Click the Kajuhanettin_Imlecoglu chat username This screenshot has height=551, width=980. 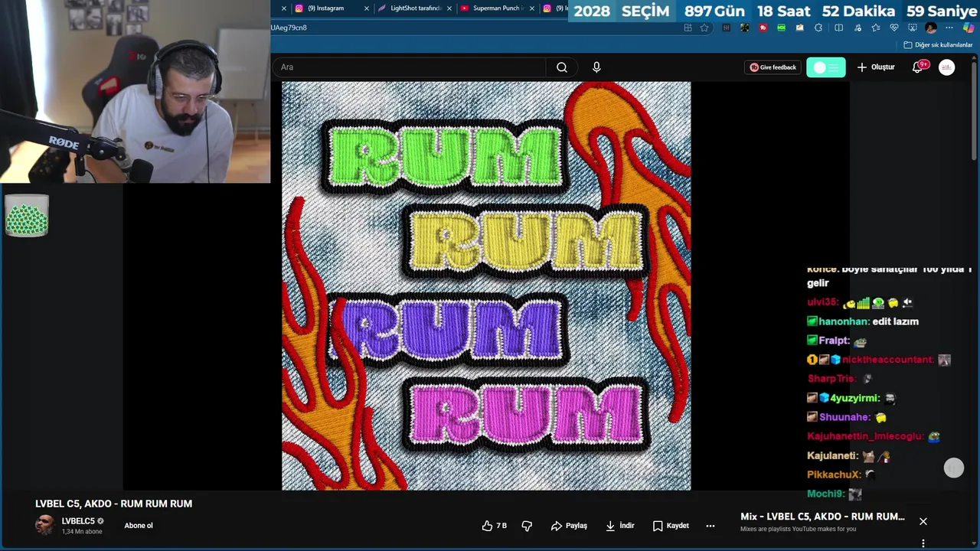pos(865,436)
